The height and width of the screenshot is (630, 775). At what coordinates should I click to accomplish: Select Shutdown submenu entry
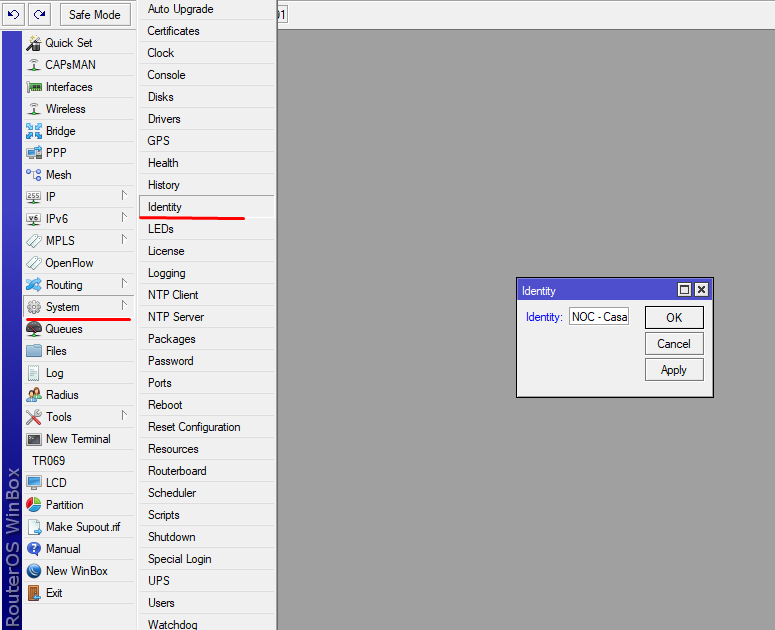coord(207,537)
